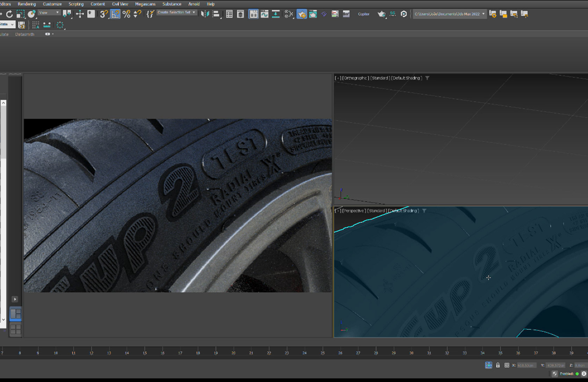The height and width of the screenshot is (382, 588).
Task: Open the Content menu
Action: tap(97, 4)
